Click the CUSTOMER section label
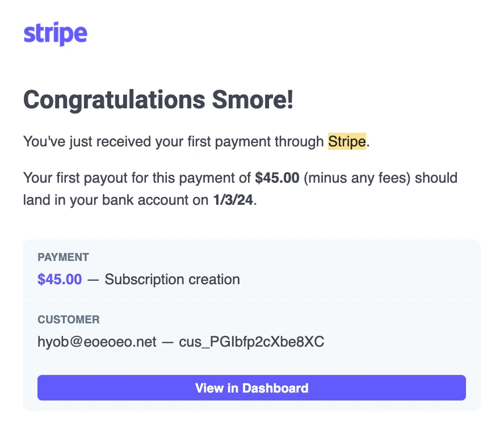The width and height of the screenshot is (504, 430). (x=69, y=319)
